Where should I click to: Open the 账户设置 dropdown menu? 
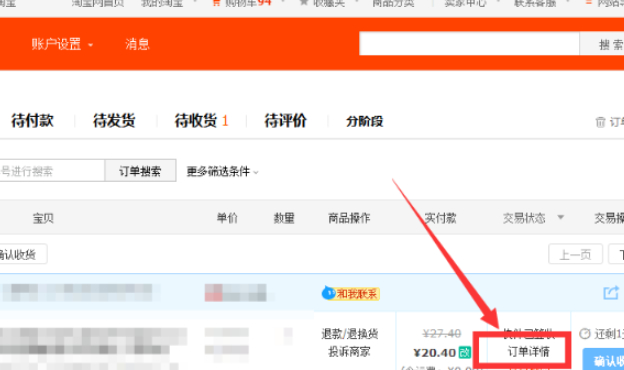point(62,44)
